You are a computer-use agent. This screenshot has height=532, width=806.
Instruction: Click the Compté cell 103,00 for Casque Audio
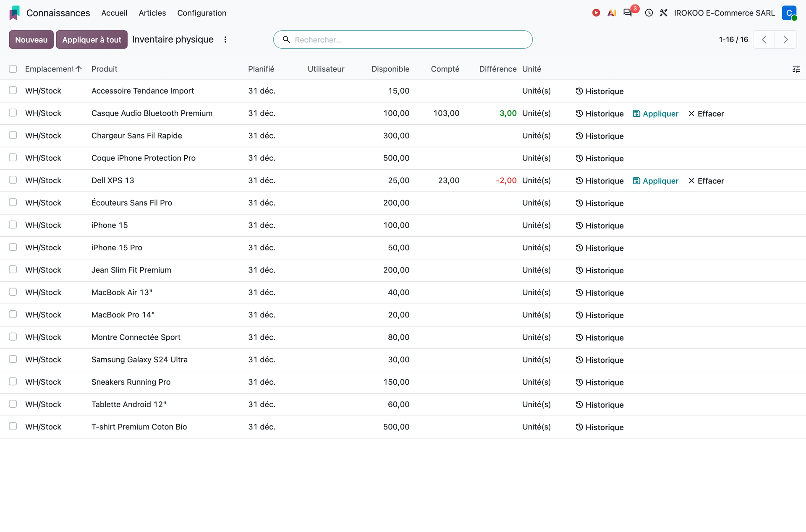pos(446,113)
